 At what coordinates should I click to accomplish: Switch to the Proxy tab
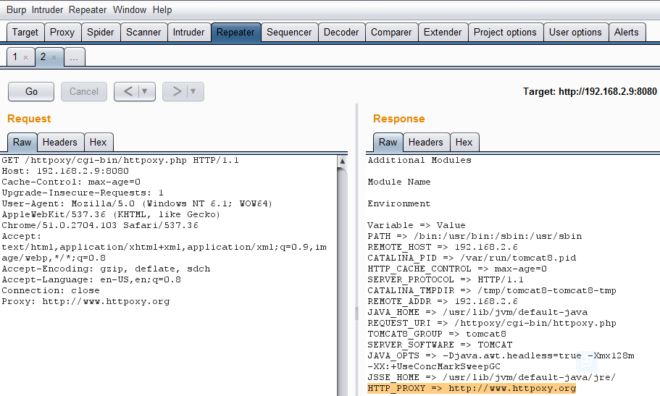click(x=62, y=32)
